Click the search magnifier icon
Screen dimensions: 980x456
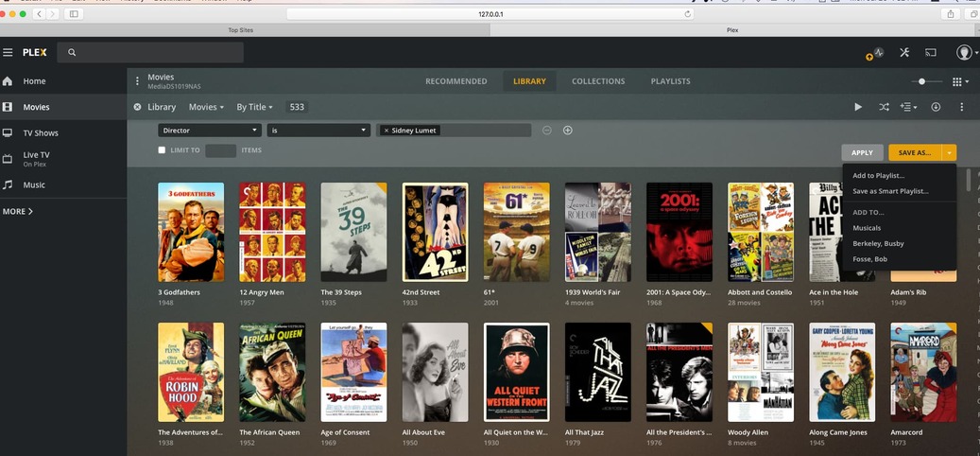[72, 53]
